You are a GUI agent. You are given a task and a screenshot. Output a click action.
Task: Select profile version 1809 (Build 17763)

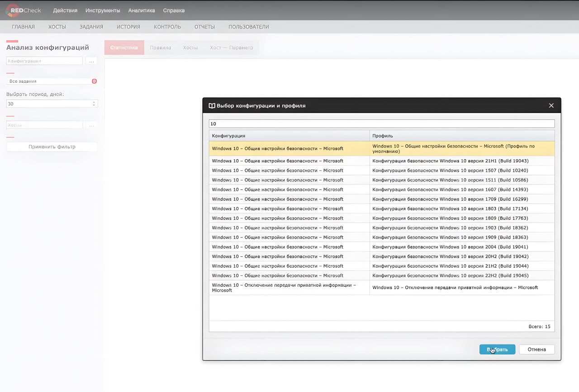point(382,218)
